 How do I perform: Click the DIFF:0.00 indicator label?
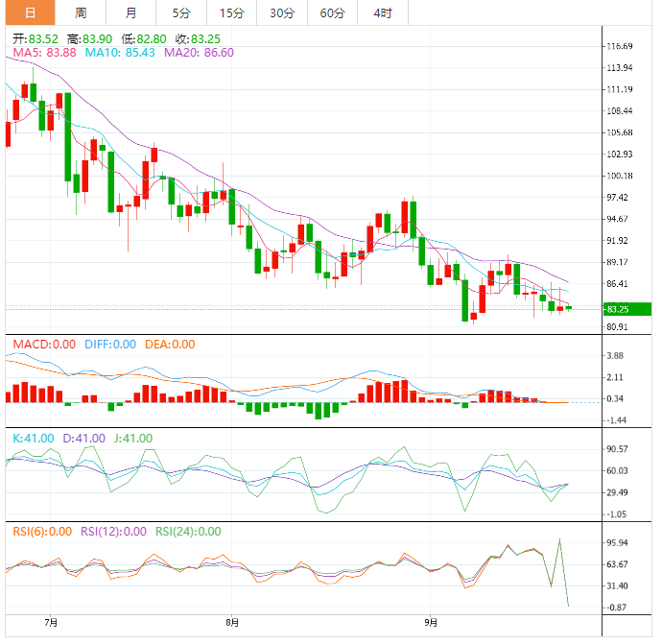tap(110, 345)
